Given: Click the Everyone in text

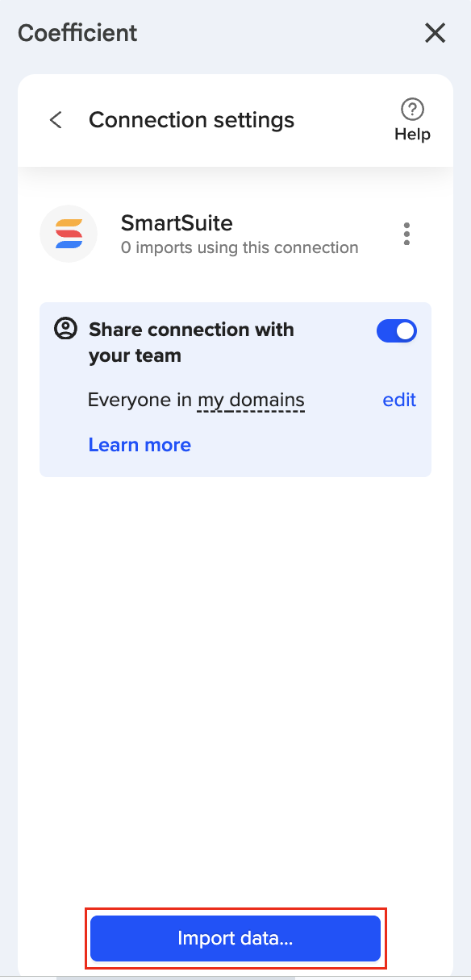Looking at the screenshot, I should [x=140, y=400].
